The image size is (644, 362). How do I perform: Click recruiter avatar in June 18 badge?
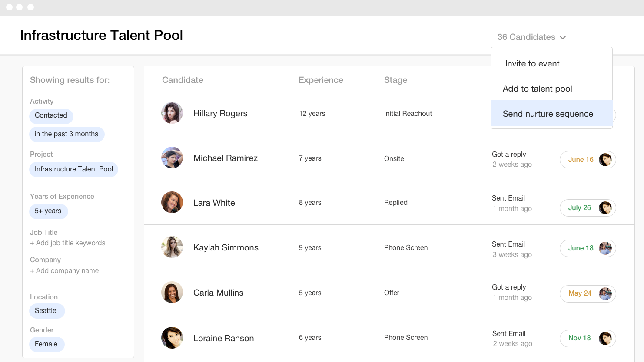(605, 248)
